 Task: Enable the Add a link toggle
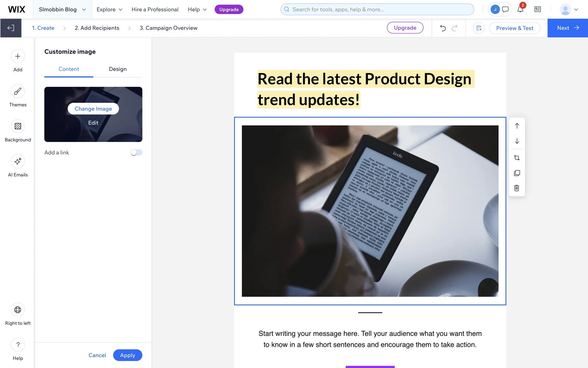(x=136, y=152)
